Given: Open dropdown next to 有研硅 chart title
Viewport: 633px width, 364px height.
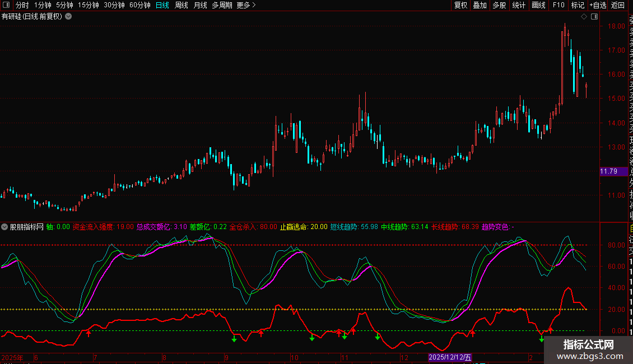Looking at the screenshot, I should pyautogui.click(x=68, y=16).
